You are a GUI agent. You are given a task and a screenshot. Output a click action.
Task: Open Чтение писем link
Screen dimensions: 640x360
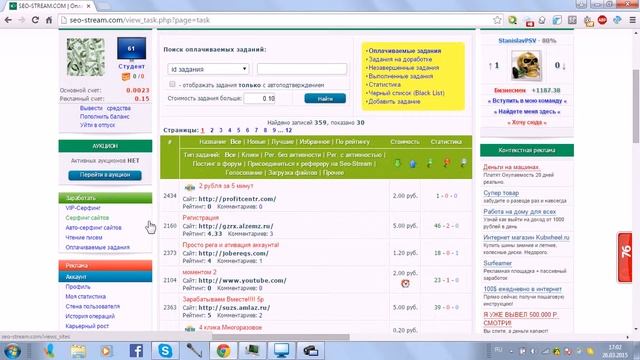pyautogui.click(x=84, y=237)
